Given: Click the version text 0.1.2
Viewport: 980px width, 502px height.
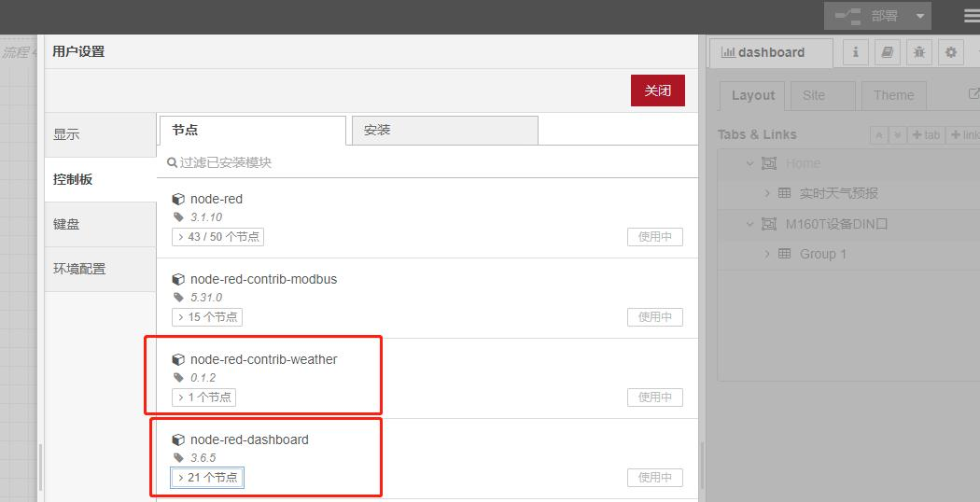Looking at the screenshot, I should click(203, 378).
